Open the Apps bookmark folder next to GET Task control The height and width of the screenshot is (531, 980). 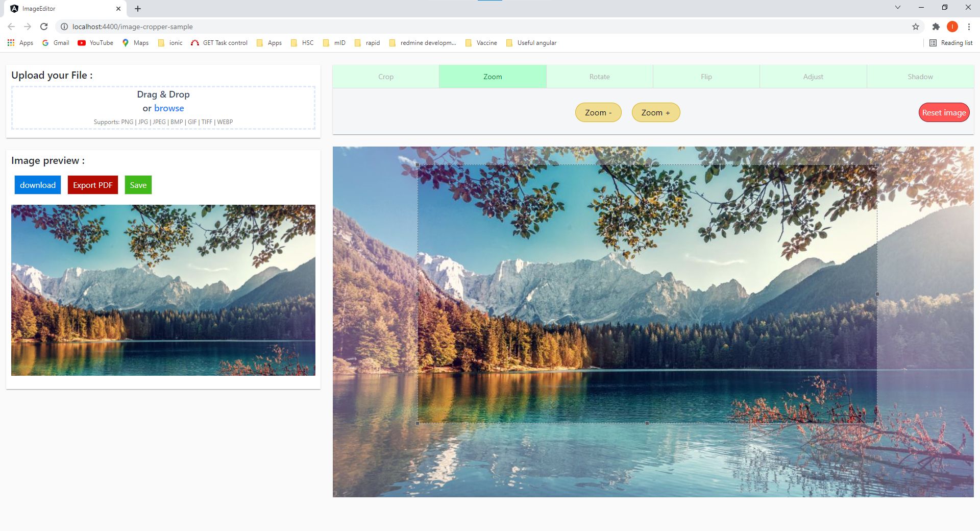click(269, 43)
